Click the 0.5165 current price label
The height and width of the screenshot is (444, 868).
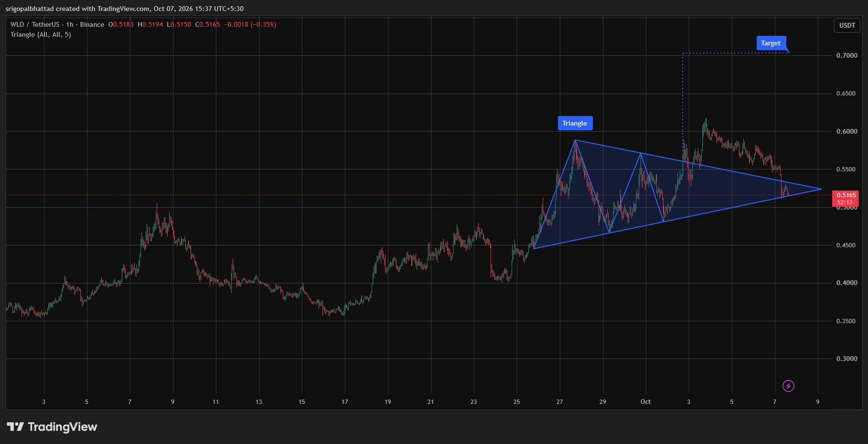pyautogui.click(x=846, y=198)
